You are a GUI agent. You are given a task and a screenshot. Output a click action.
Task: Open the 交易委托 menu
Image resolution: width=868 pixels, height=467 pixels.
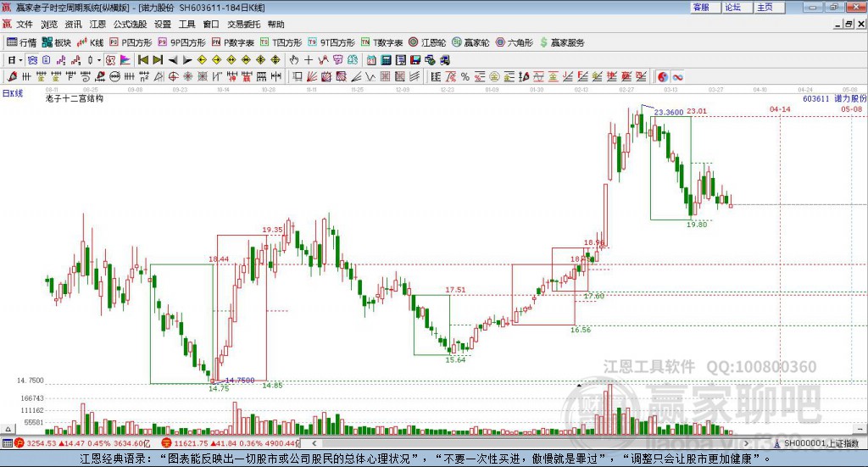click(243, 25)
